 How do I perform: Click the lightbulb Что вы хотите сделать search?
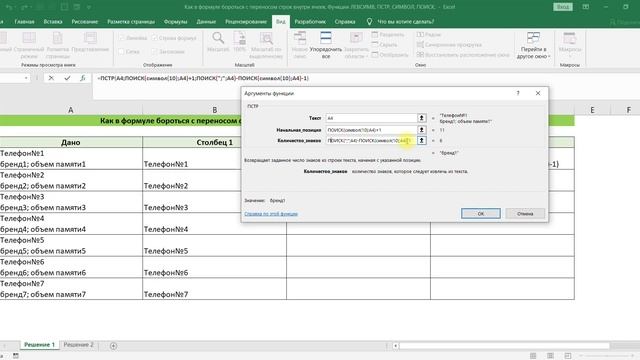point(401,22)
